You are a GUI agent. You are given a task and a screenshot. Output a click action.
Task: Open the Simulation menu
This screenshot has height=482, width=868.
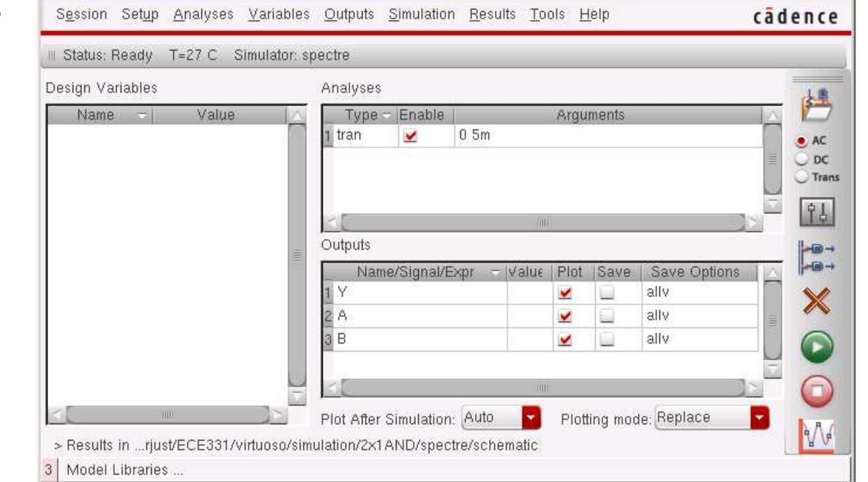(x=422, y=15)
